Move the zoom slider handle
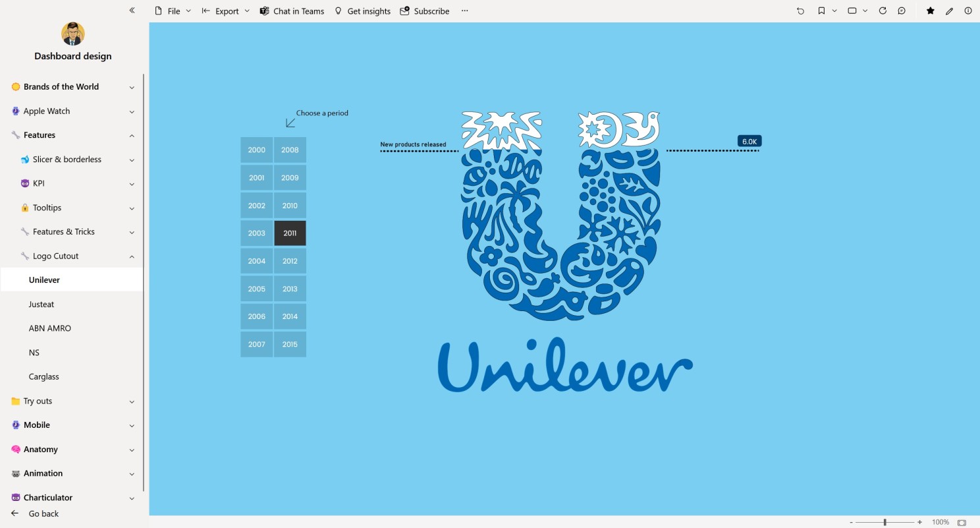 coord(885,522)
